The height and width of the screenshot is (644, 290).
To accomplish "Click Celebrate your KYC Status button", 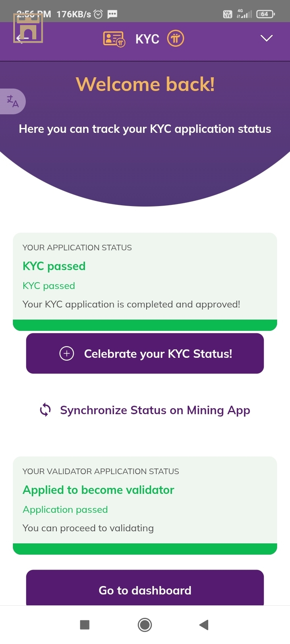I will coord(145,353).
